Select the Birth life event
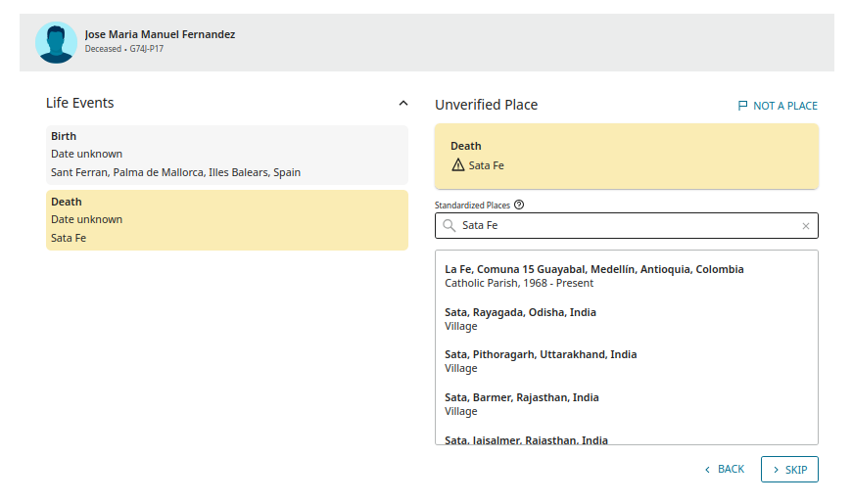 [226, 155]
